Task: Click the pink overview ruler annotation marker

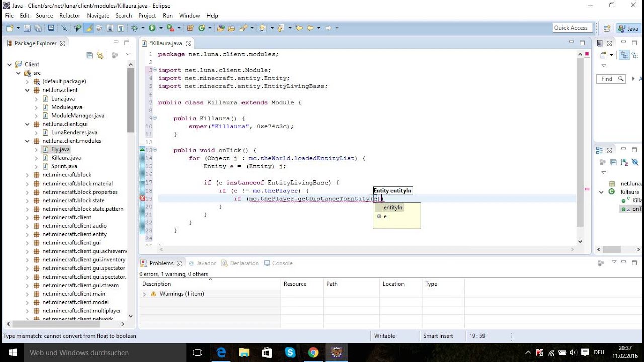Action: (x=587, y=189)
